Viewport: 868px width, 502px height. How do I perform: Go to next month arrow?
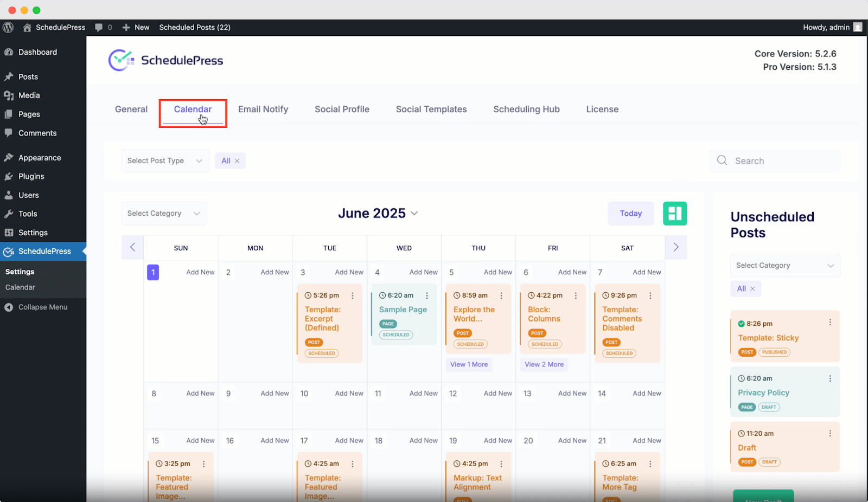(x=676, y=247)
